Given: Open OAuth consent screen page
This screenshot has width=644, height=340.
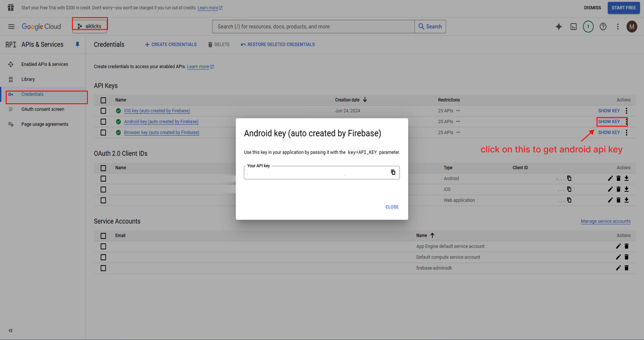Looking at the screenshot, I should [x=43, y=109].
